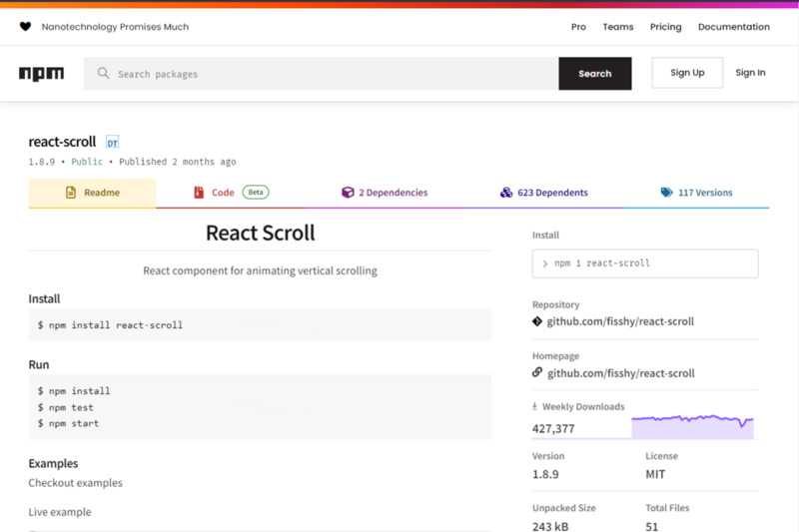Click the Beta badge on Code tab
Image resolution: width=799 pixels, height=532 pixels.
point(256,193)
